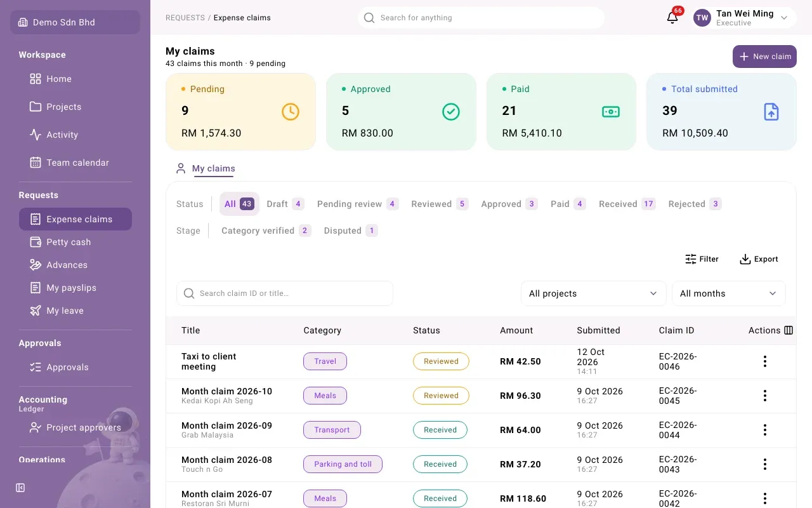The width and height of the screenshot is (812, 508).
Task: Click the Approved checkmark icon
Action: click(450, 112)
